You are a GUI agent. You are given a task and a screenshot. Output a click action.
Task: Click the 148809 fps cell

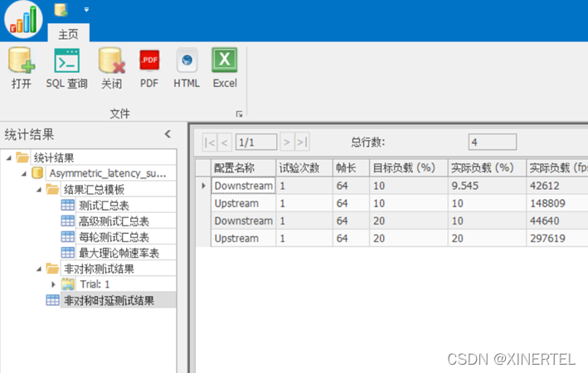click(557, 203)
